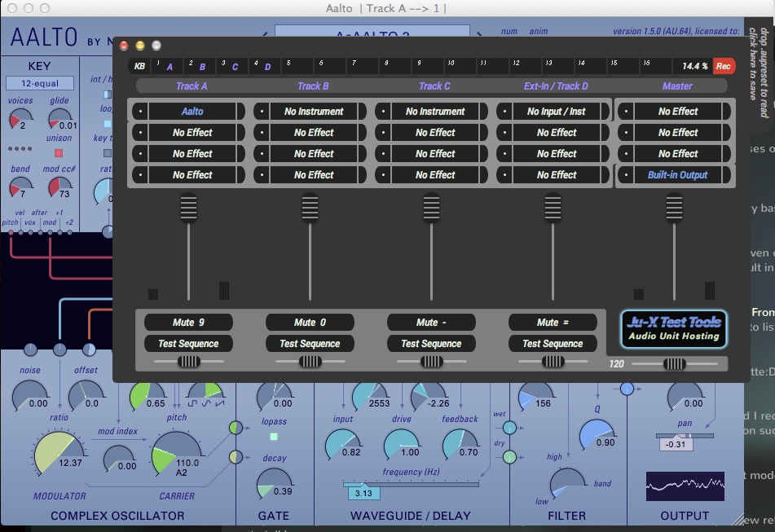
Task: Click the glide knob in Aalto
Action: click(x=59, y=119)
